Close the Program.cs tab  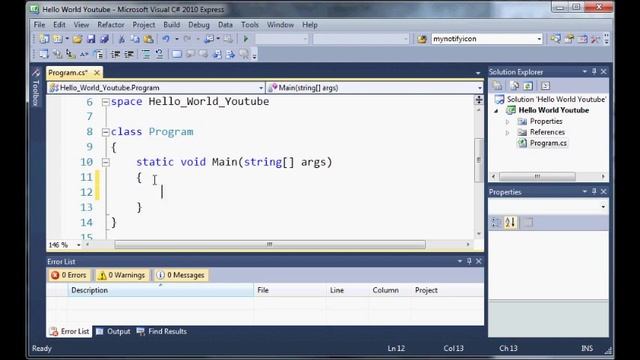(x=97, y=73)
